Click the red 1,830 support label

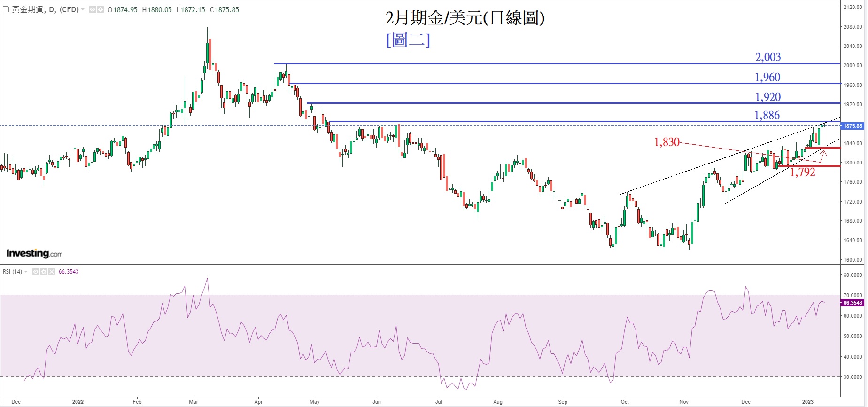click(666, 142)
